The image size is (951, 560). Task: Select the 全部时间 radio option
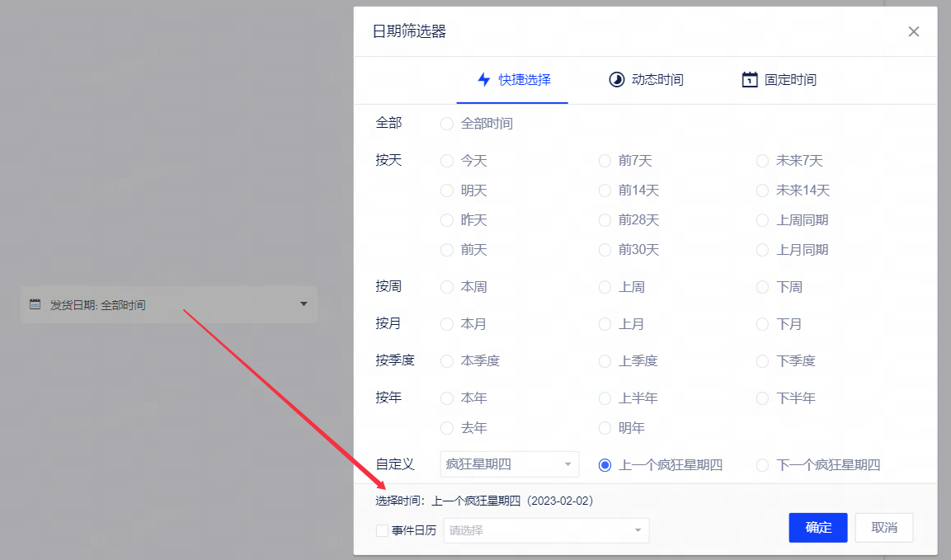point(447,124)
